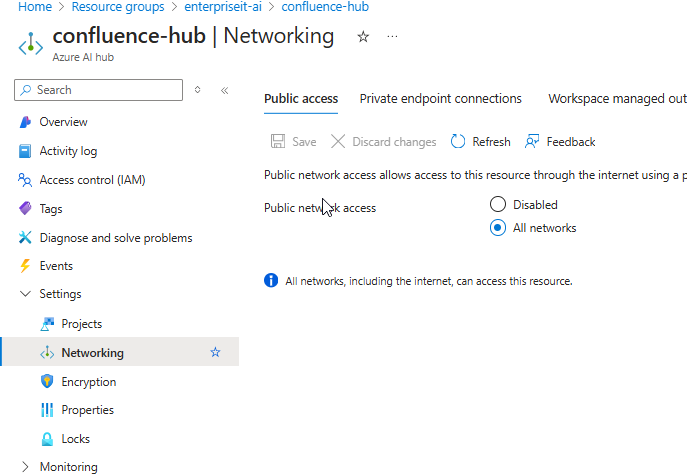Click the Networking sidebar icon

tap(47, 352)
